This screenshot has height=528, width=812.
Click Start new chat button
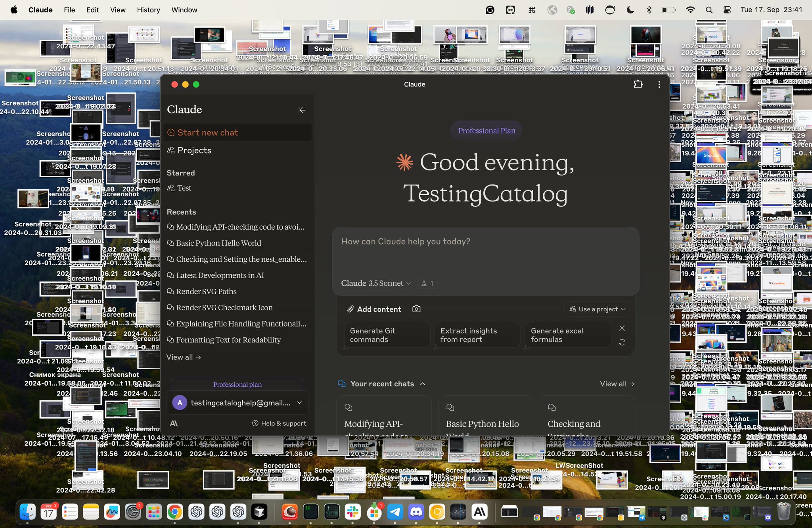pyautogui.click(x=237, y=132)
